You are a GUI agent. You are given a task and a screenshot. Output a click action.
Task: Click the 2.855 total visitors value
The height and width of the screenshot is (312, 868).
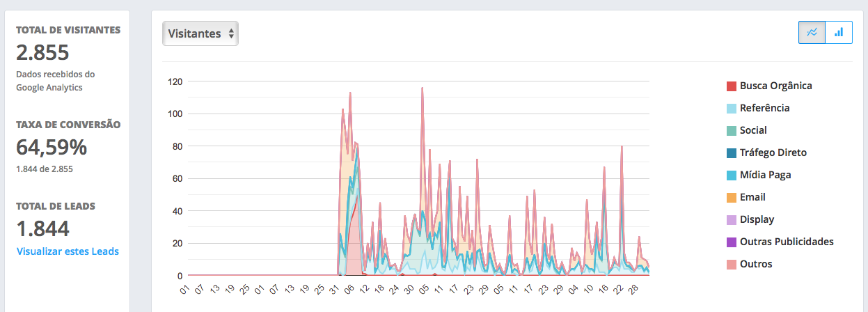pyautogui.click(x=43, y=53)
